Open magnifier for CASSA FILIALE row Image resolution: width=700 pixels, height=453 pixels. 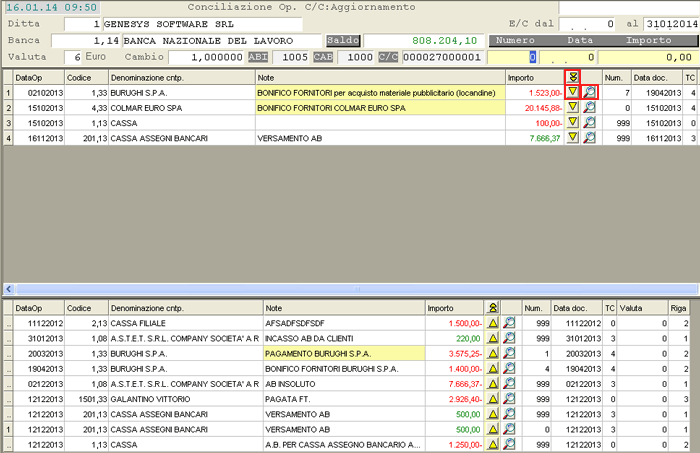(x=509, y=323)
